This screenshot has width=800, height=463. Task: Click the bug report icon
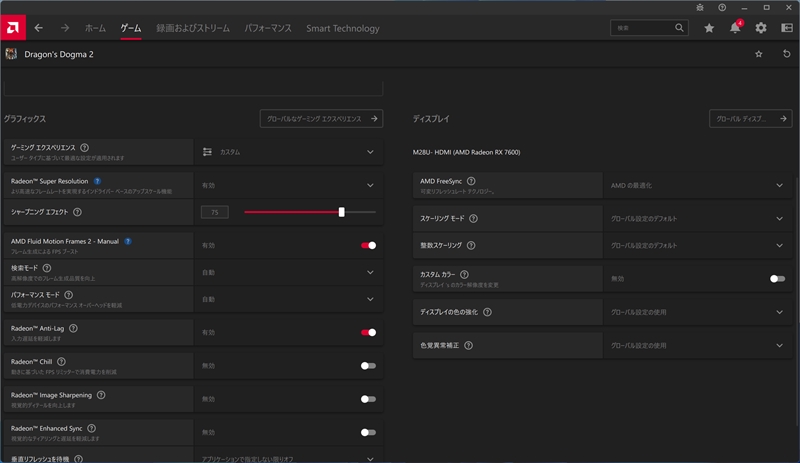click(699, 8)
